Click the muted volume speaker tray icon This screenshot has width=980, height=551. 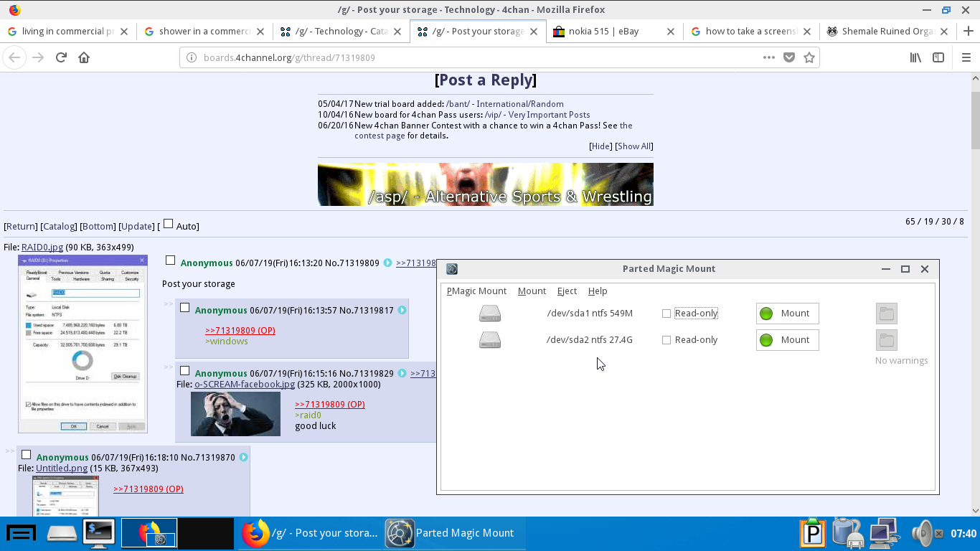click(928, 533)
